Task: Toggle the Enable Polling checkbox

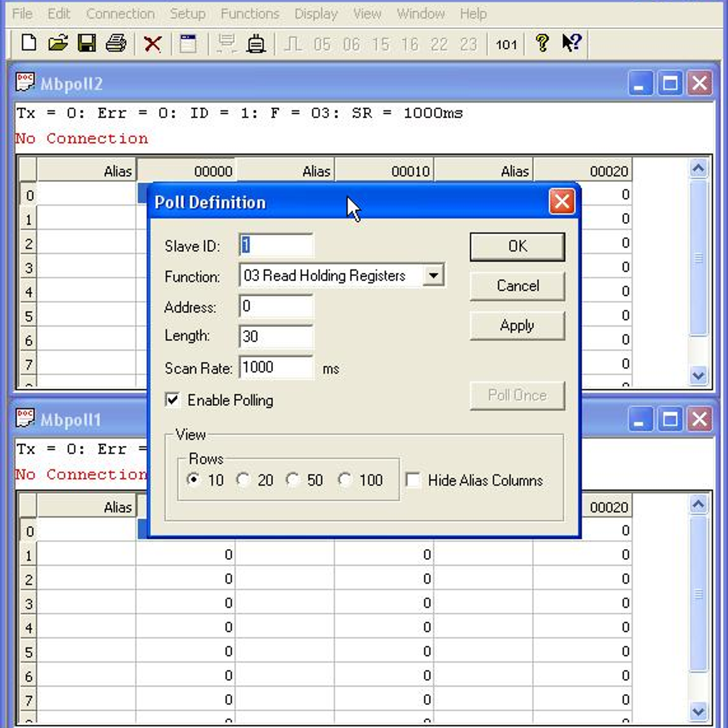Action: coord(172,399)
